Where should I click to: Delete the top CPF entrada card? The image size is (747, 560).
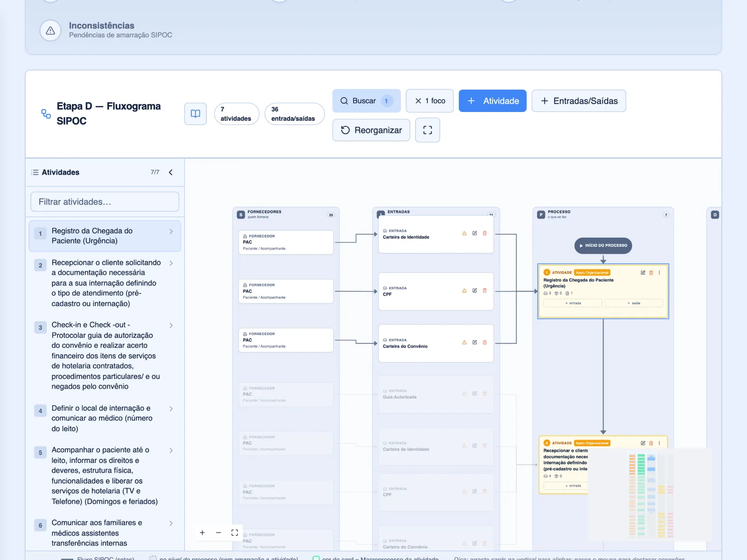click(x=485, y=291)
